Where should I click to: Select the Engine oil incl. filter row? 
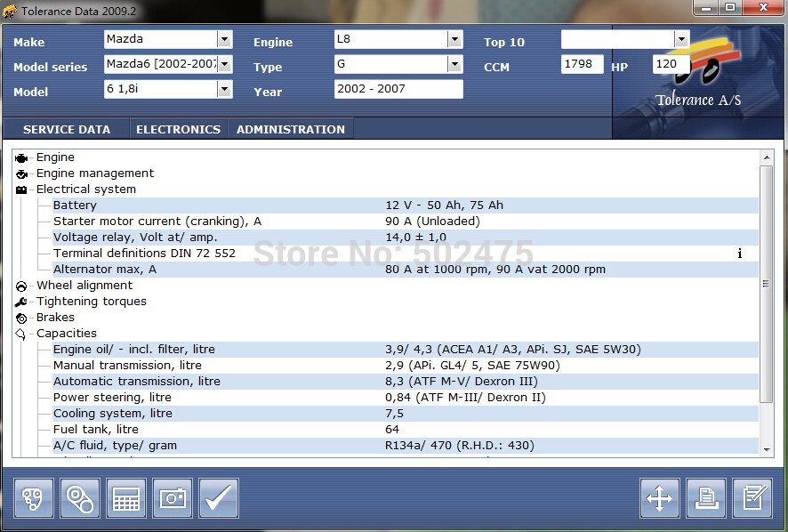click(406, 350)
